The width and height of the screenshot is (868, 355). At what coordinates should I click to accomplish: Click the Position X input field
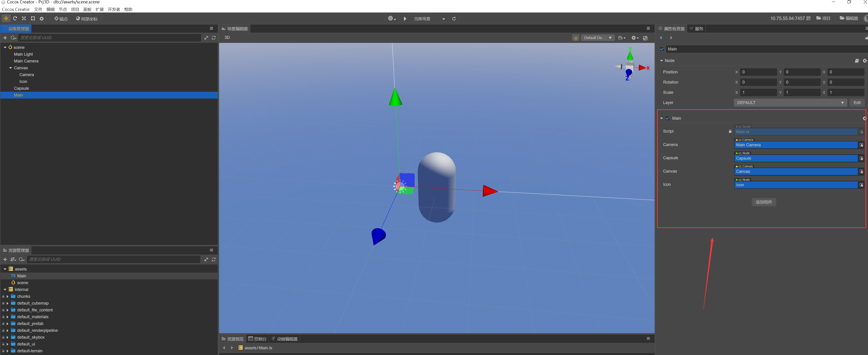pos(758,72)
